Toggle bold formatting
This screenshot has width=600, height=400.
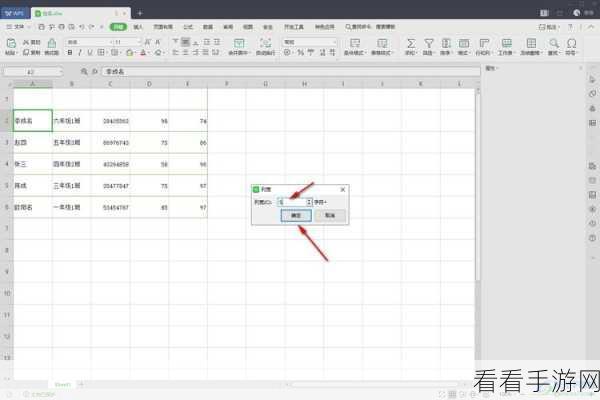pyautogui.click(x=70, y=52)
